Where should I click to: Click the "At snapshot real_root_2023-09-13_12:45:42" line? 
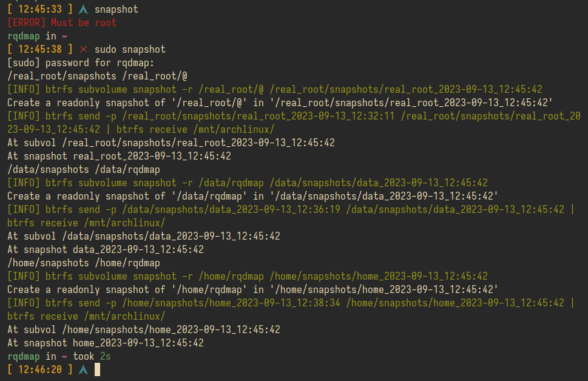119,156
